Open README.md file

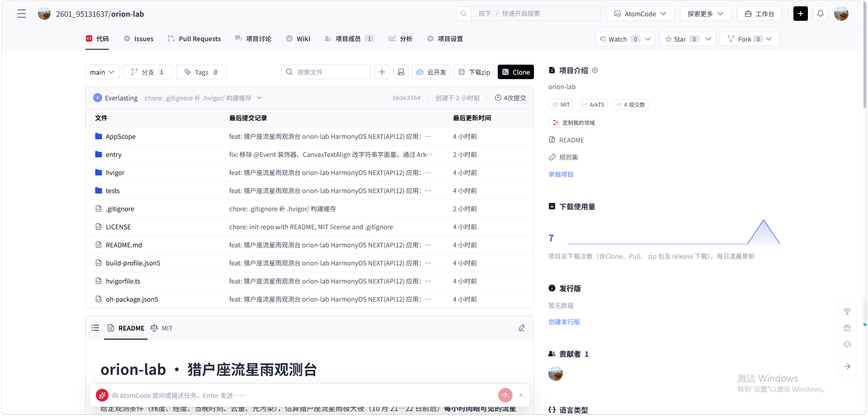tap(124, 245)
